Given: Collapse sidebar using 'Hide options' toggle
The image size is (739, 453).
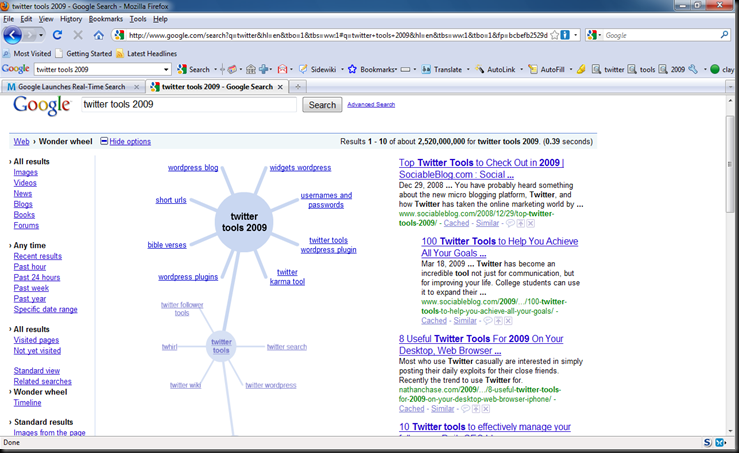Looking at the screenshot, I should tap(125, 141).
